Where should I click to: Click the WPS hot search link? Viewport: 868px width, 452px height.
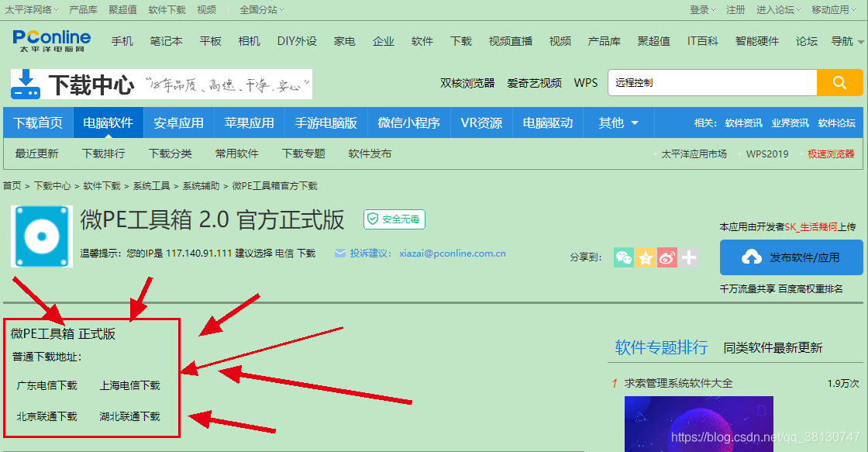click(x=586, y=83)
